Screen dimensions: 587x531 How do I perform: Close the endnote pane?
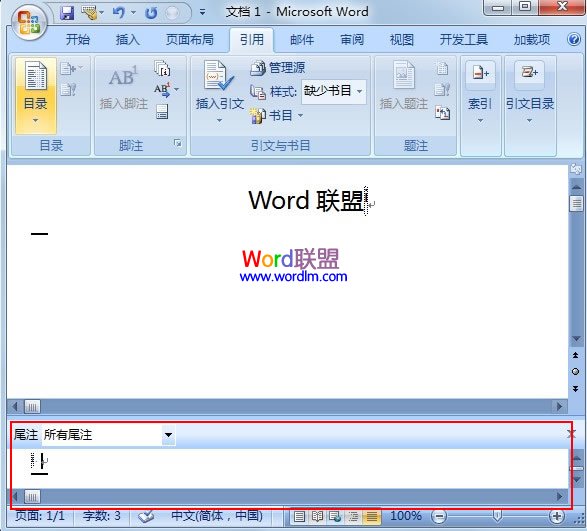tap(571, 434)
